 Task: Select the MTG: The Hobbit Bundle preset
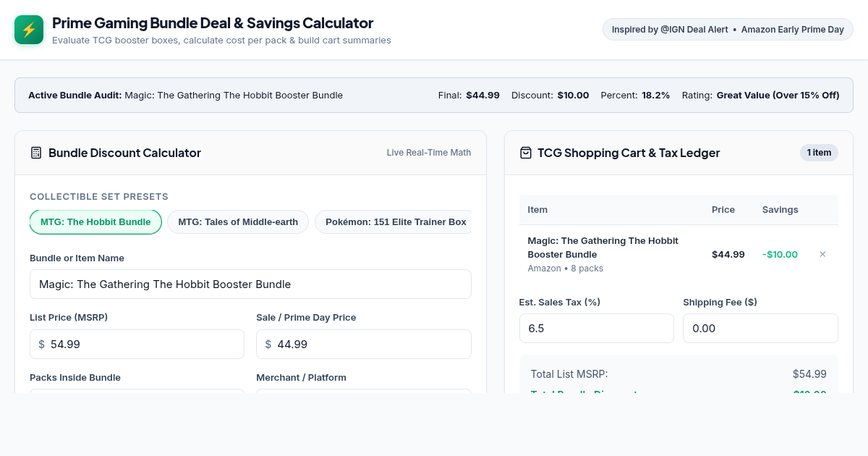click(95, 222)
